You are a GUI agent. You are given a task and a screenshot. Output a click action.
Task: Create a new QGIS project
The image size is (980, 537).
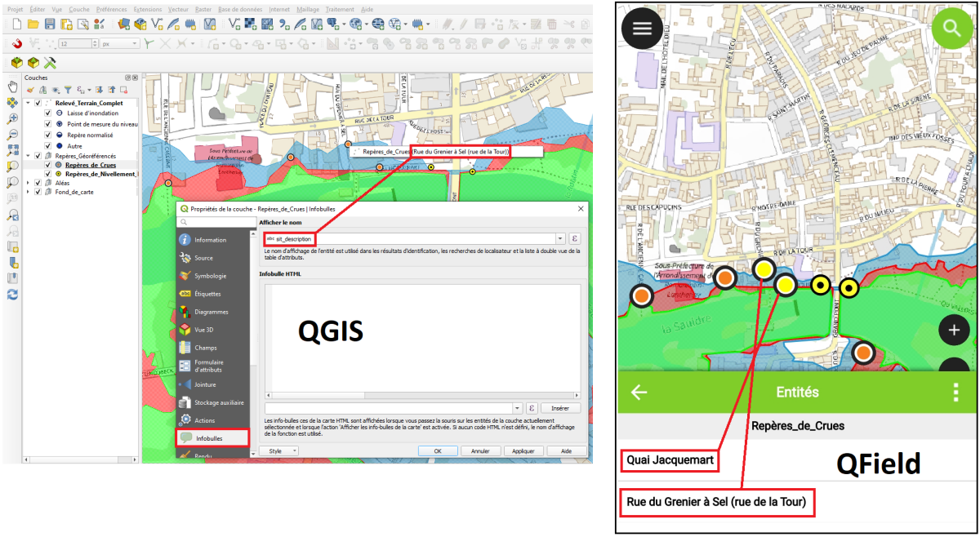pyautogui.click(x=17, y=24)
